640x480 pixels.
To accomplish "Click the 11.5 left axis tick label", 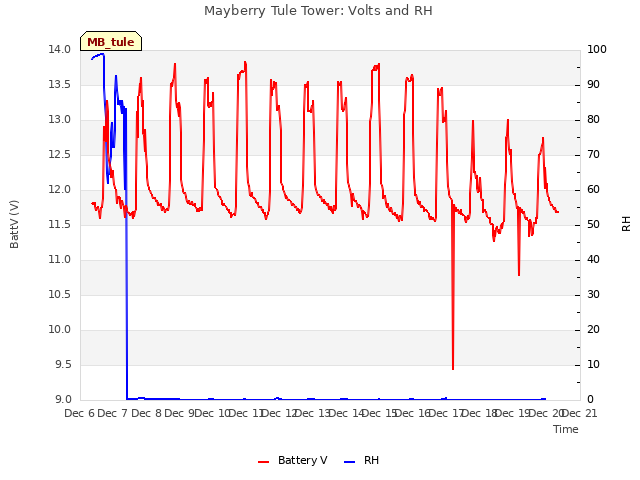I will (60, 224).
